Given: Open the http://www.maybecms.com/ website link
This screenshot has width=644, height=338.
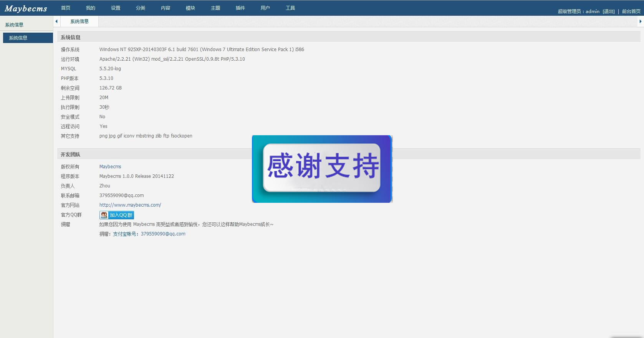Looking at the screenshot, I should pos(130,205).
